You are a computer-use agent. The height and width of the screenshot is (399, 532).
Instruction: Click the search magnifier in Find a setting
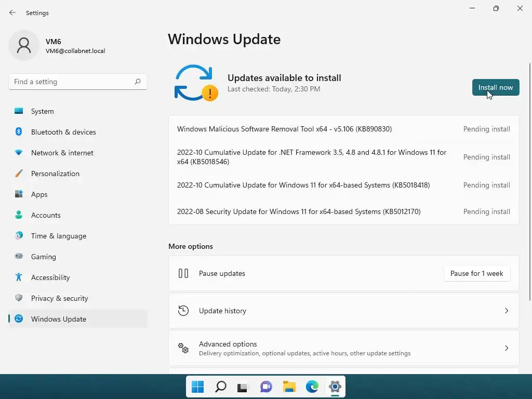tap(137, 82)
